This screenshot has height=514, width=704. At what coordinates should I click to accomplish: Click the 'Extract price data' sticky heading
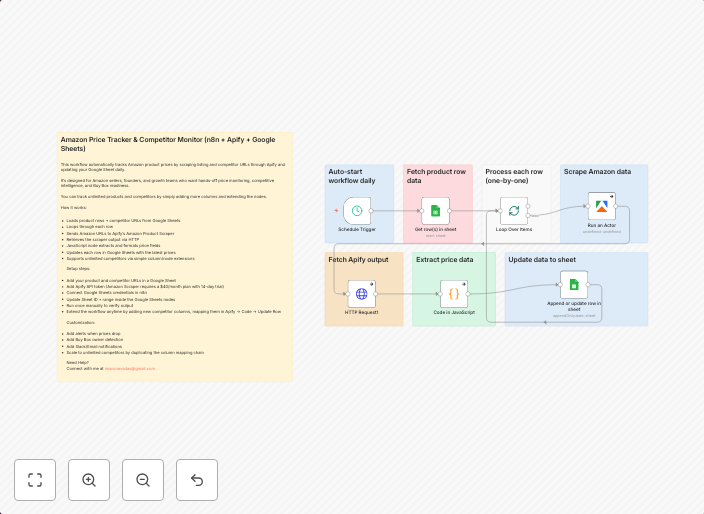pyautogui.click(x=444, y=259)
